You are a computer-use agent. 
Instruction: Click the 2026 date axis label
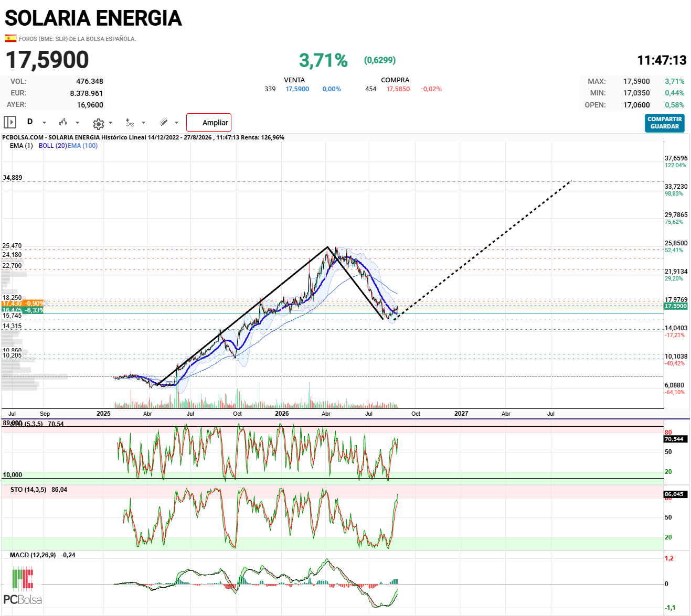click(x=282, y=414)
